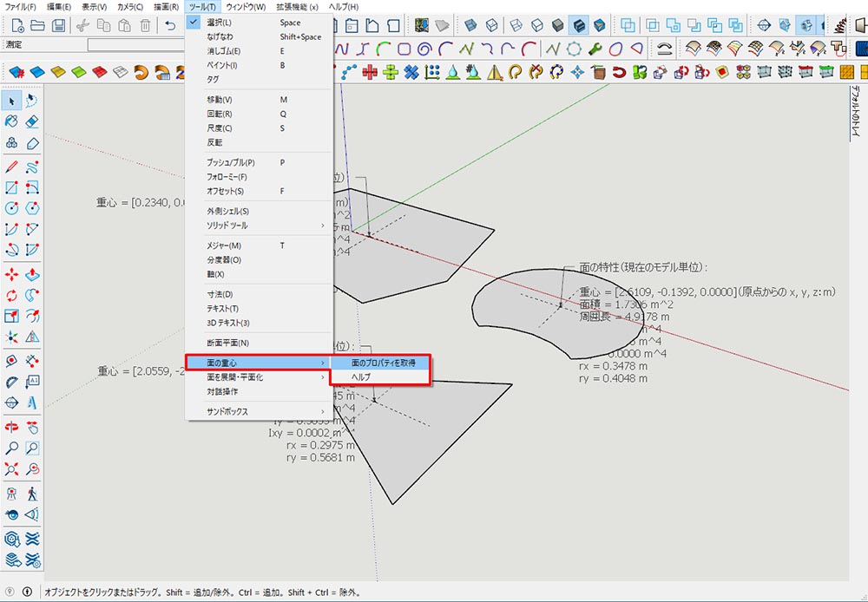Click the green wrench icon in curves toolbar
The height and width of the screenshot is (602, 868).
pos(595,49)
